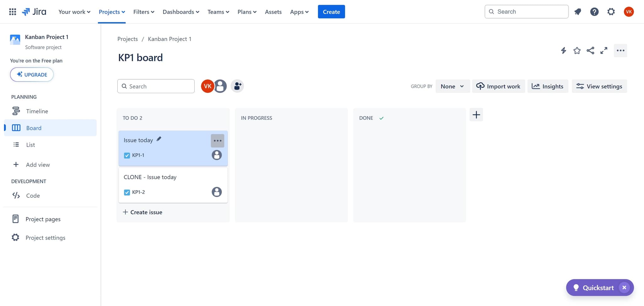Select Board in the sidebar
Image resolution: width=644 pixels, height=306 pixels.
pos(34,128)
